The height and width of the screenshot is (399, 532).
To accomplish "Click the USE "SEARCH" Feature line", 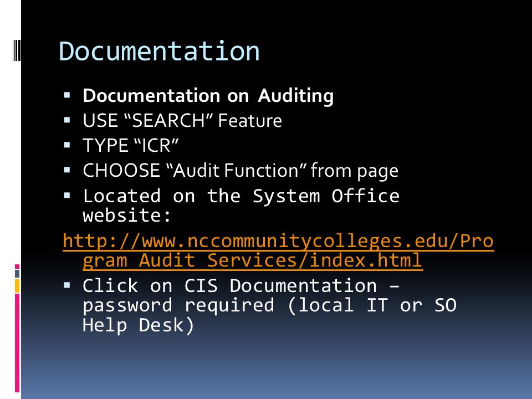I will point(182,121).
